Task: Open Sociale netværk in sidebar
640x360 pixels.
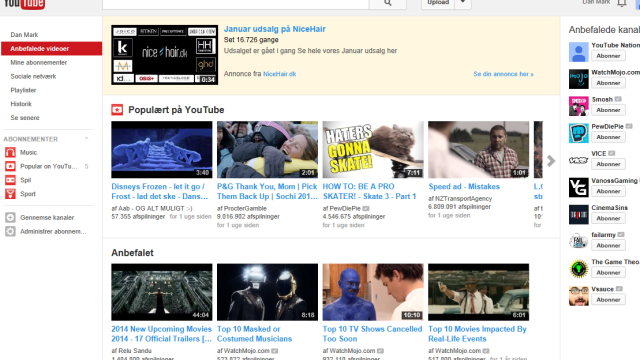Action: 33,76
